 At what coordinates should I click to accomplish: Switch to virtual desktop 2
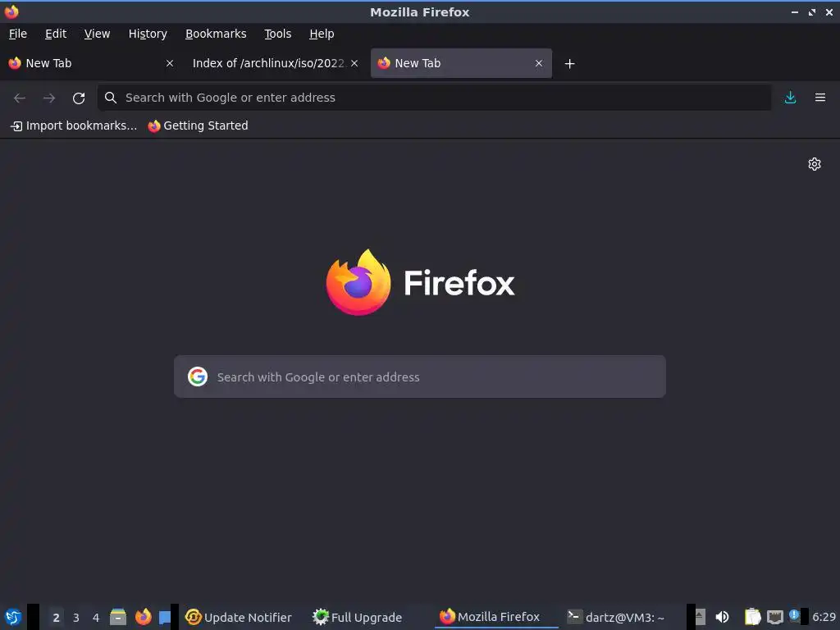pyautogui.click(x=56, y=617)
